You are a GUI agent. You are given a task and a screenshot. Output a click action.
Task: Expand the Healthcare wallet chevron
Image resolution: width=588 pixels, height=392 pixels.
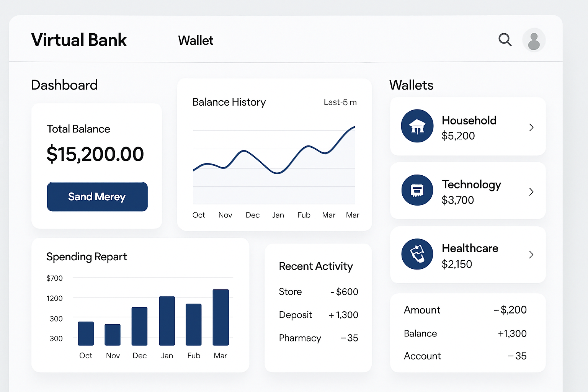(531, 255)
